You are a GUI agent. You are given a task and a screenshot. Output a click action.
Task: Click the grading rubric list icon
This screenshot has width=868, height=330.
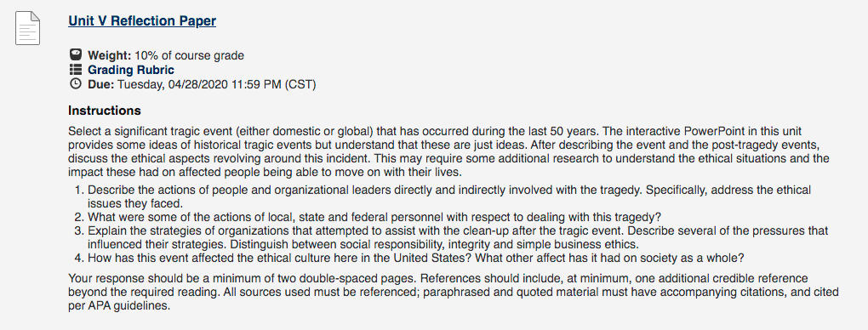coord(75,70)
